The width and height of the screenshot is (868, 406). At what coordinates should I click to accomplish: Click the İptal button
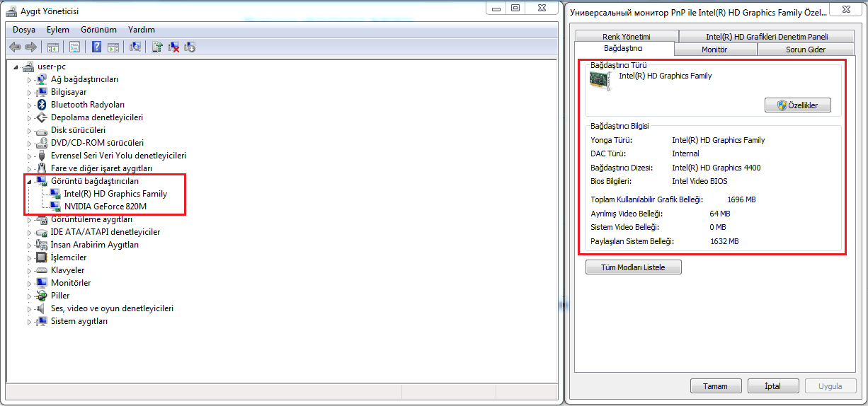point(773,386)
